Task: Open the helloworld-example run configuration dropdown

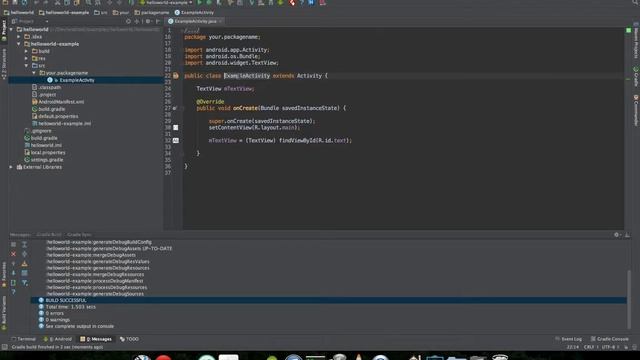Action: tap(167, 2)
